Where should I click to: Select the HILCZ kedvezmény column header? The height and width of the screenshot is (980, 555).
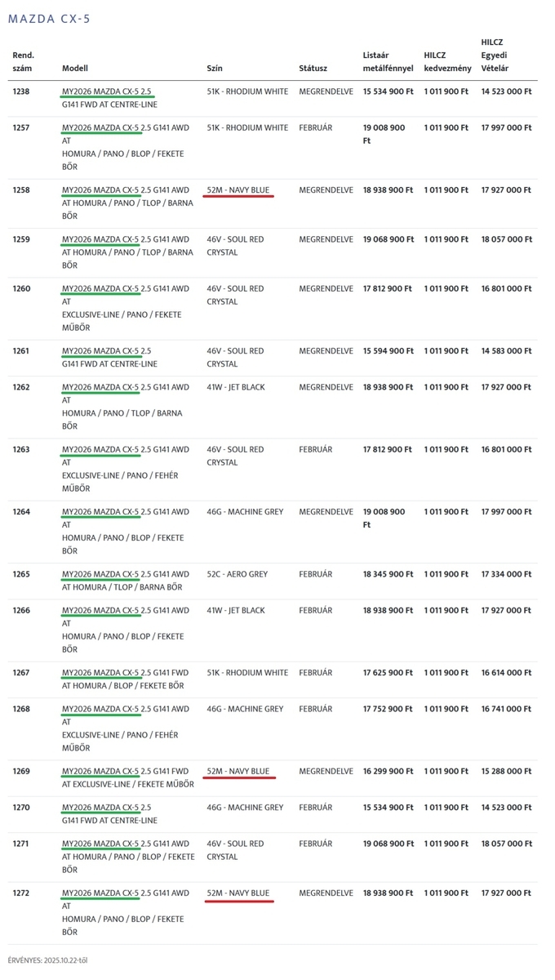[447, 62]
